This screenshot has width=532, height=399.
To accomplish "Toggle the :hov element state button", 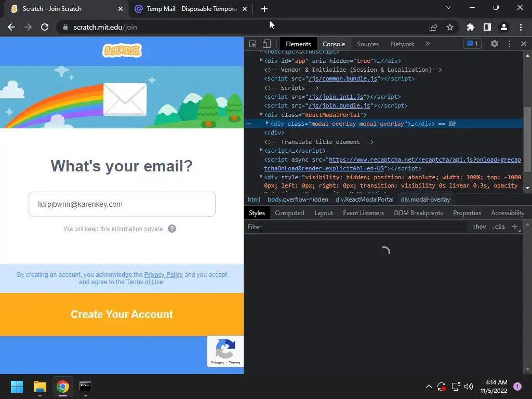I will [x=479, y=227].
